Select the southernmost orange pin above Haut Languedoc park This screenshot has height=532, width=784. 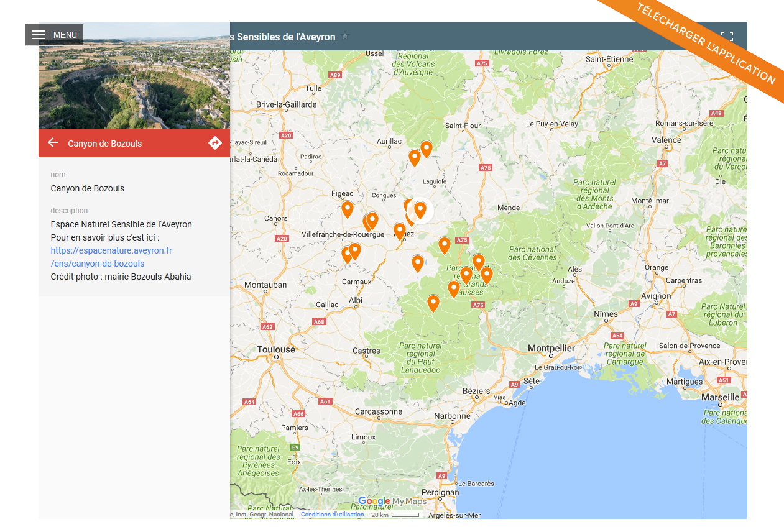point(433,304)
